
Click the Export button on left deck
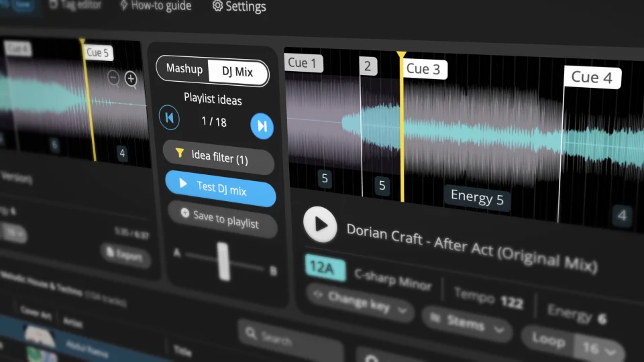coord(125,255)
